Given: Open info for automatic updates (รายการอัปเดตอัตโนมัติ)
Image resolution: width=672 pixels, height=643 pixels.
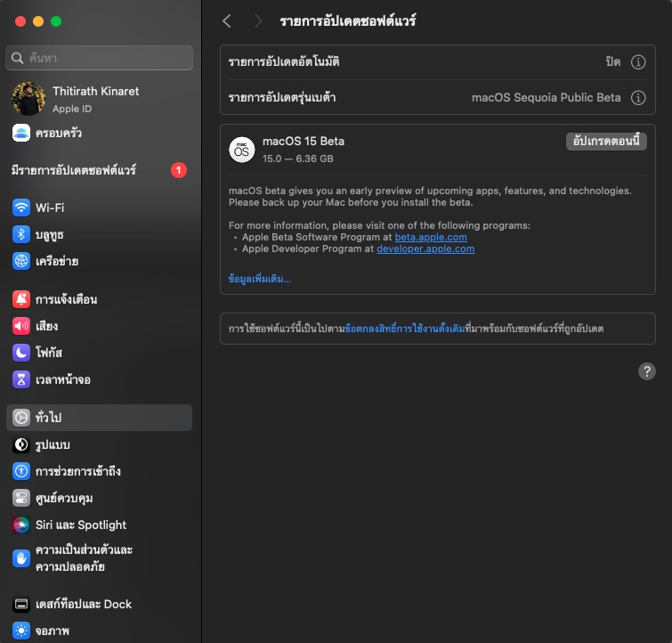Looking at the screenshot, I should (x=637, y=62).
